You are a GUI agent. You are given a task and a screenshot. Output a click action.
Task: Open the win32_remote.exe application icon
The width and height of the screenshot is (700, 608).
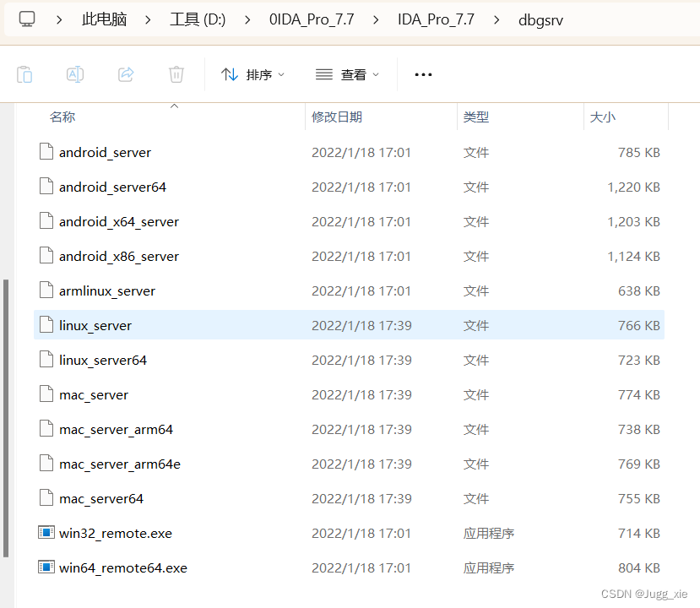coord(46,533)
